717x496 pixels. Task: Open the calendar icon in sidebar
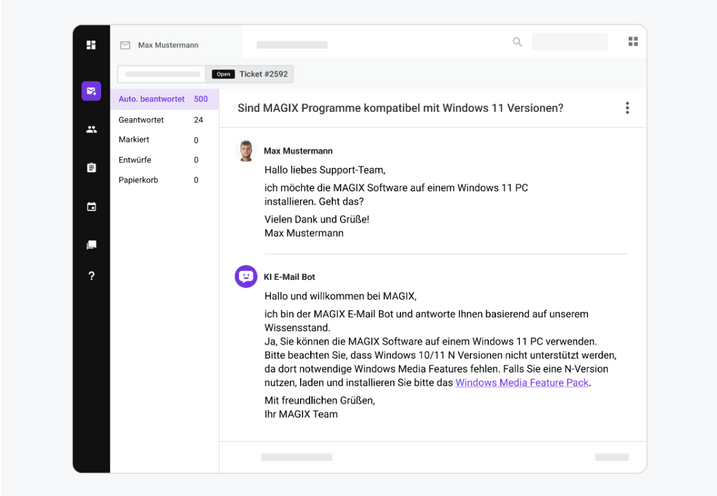click(x=91, y=207)
